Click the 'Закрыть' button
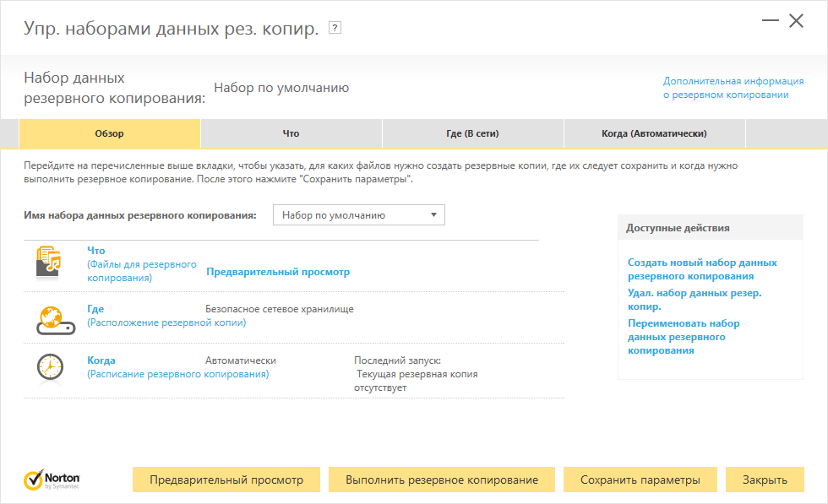Image resolution: width=828 pixels, height=504 pixels. [x=765, y=480]
